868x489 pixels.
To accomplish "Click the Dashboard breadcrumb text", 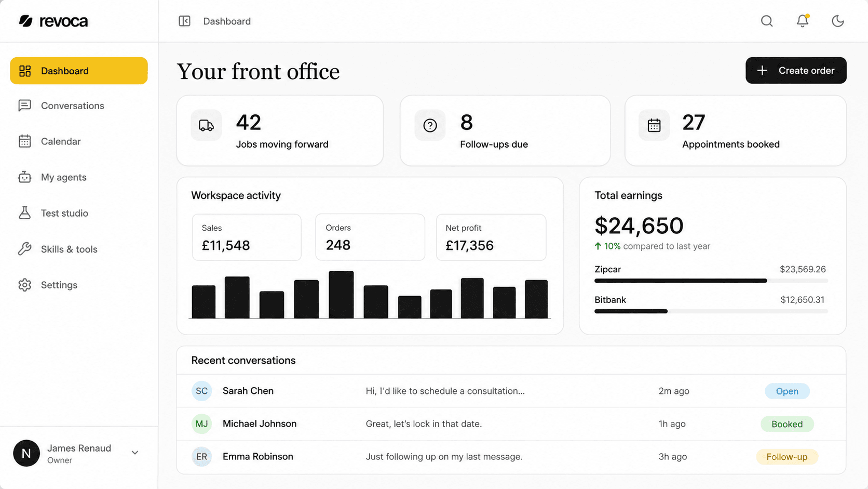I will pyautogui.click(x=227, y=21).
